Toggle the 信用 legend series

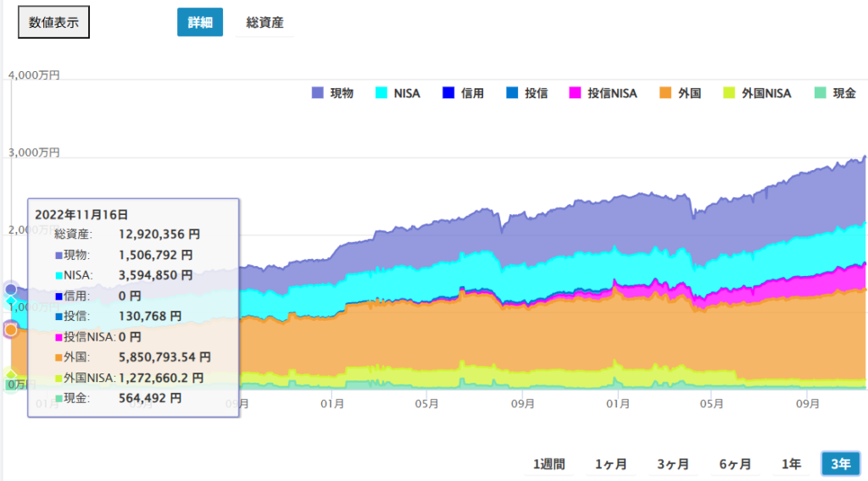(463, 93)
